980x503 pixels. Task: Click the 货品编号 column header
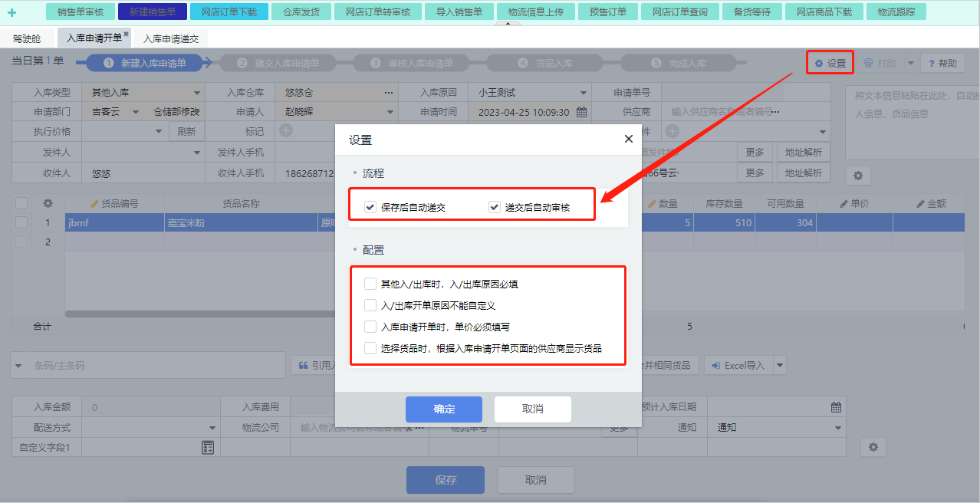114,204
